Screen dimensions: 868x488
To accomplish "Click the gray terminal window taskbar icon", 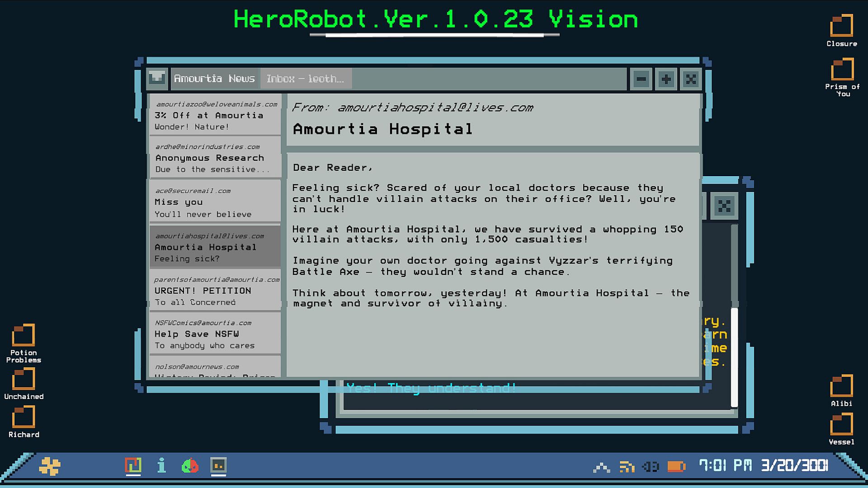I will [x=218, y=465].
